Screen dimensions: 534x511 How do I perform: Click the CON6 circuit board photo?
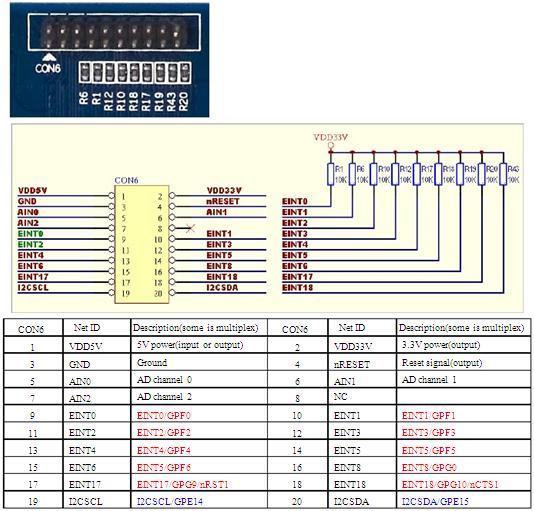click(x=109, y=60)
